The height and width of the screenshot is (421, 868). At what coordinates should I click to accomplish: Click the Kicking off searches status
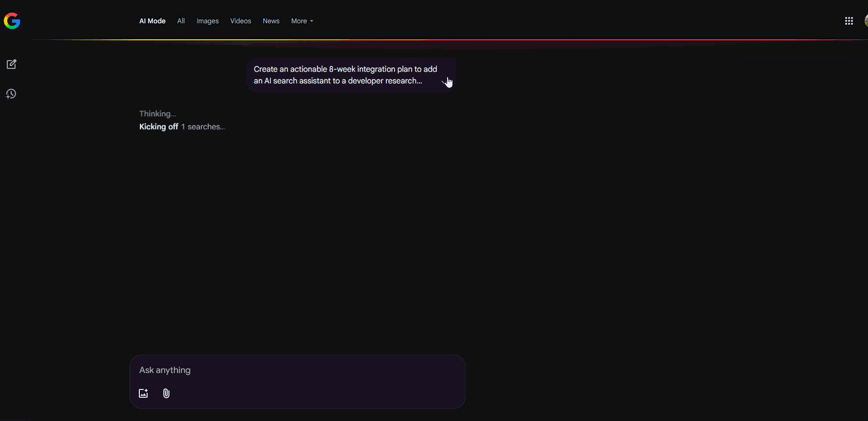tap(182, 127)
